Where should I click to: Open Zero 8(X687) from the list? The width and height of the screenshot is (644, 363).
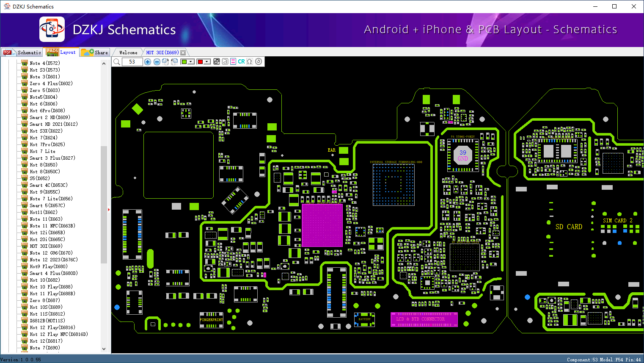(x=45, y=300)
